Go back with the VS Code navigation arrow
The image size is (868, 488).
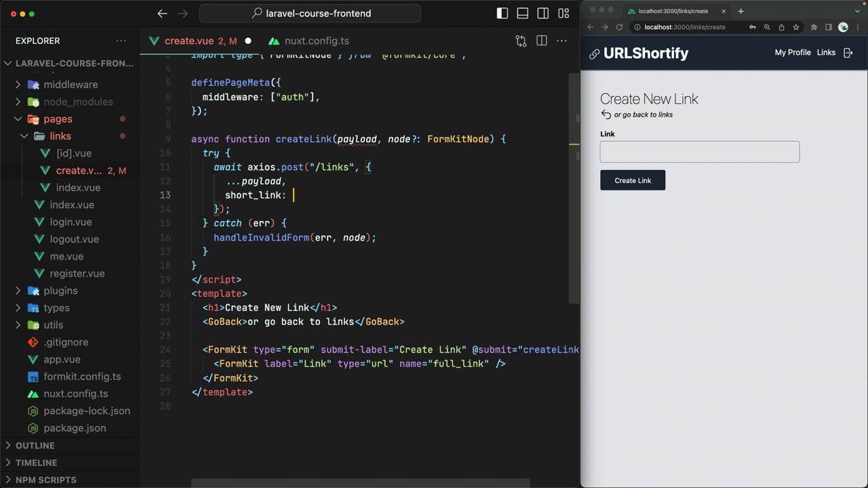coord(162,14)
